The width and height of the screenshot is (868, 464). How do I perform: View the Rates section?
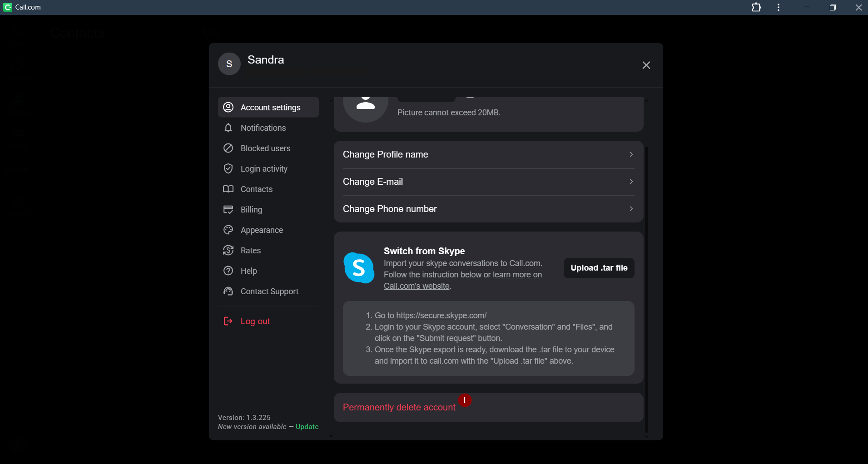pyautogui.click(x=268, y=250)
